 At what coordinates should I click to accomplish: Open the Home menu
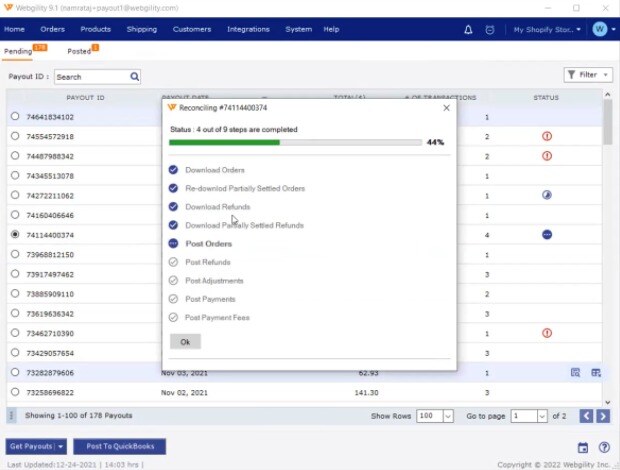[14, 29]
